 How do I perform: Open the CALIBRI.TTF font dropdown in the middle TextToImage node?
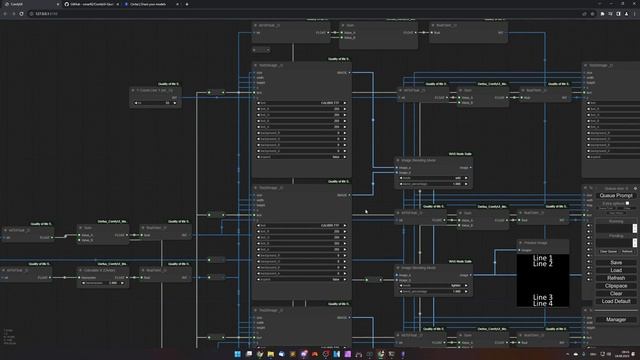(x=302, y=225)
